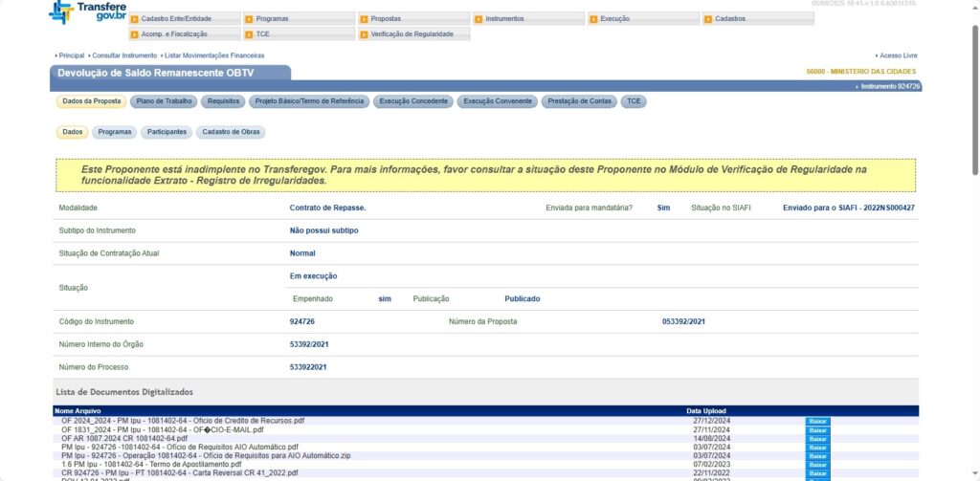Click arrow icon beside Instrumentos menu
The width and height of the screenshot is (980, 481).
click(x=479, y=19)
